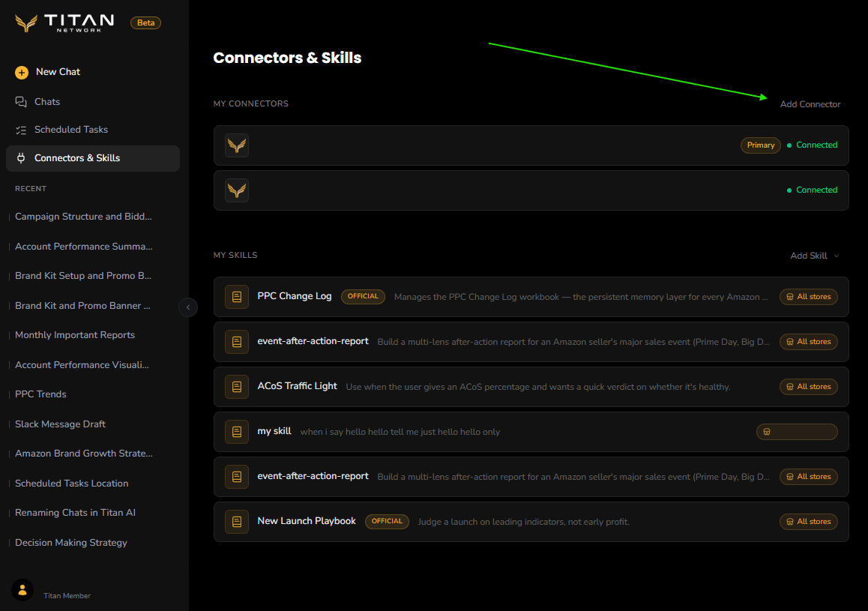Click the PPC Change Log document icon
This screenshot has width=868, height=611.
[x=237, y=297]
